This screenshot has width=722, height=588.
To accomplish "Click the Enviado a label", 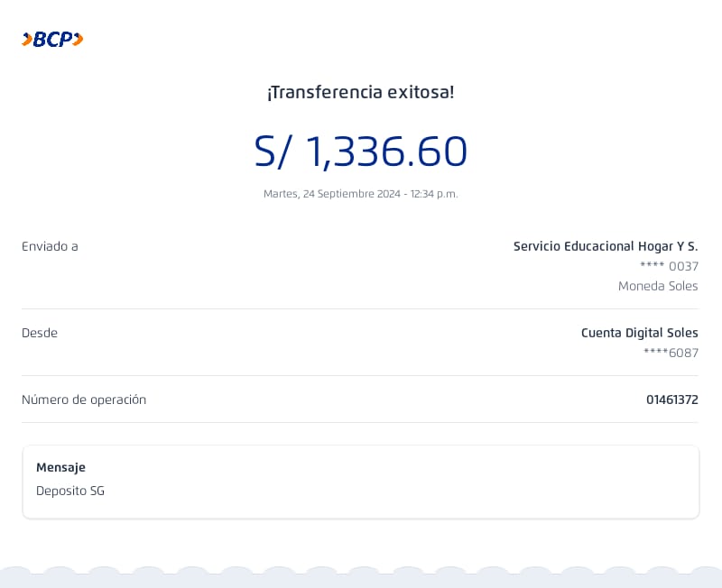I will pyautogui.click(x=50, y=246).
